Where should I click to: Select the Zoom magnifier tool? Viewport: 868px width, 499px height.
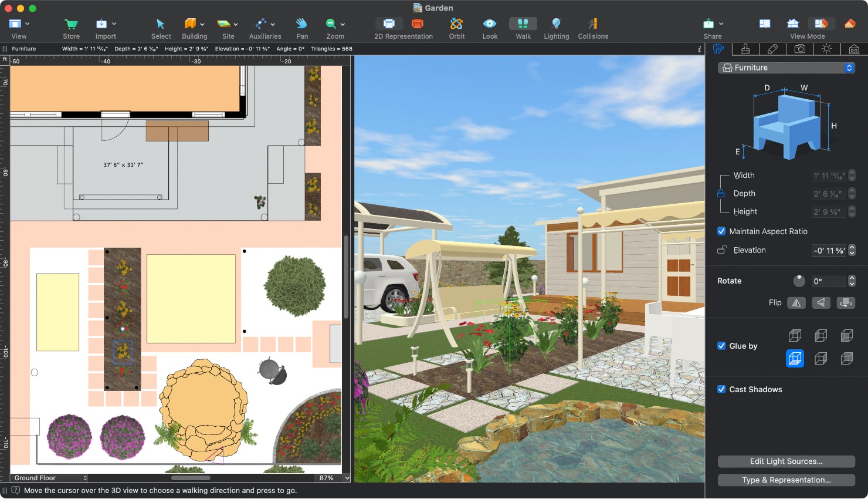[x=331, y=23]
